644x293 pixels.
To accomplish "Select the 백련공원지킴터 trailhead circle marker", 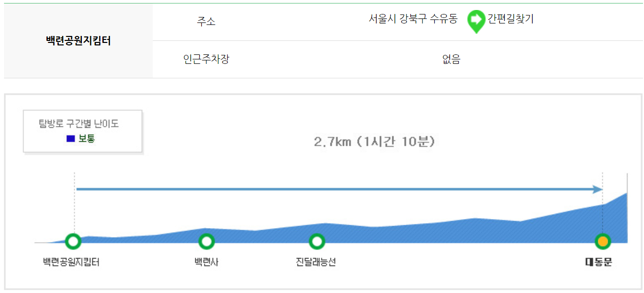I will [x=73, y=241].
